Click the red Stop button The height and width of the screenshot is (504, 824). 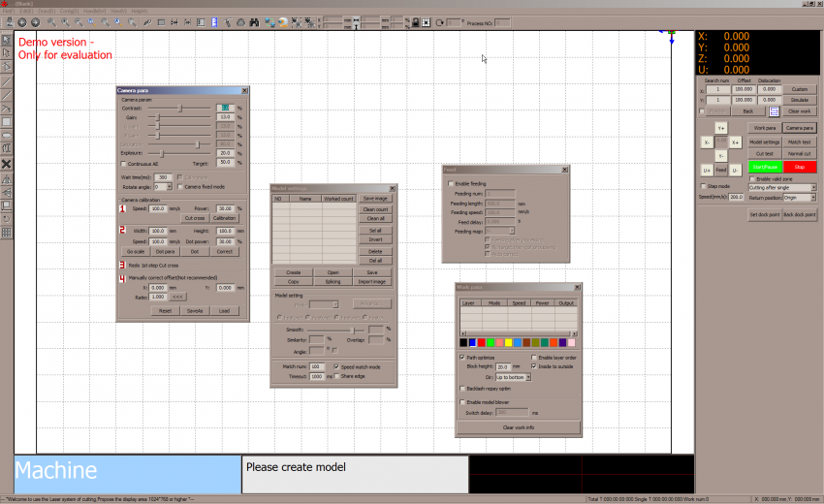(x=800, y=167)
